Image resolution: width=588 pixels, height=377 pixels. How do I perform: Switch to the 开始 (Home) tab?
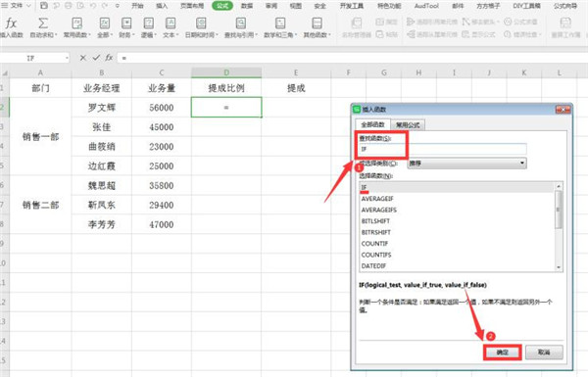pos(137,6)
